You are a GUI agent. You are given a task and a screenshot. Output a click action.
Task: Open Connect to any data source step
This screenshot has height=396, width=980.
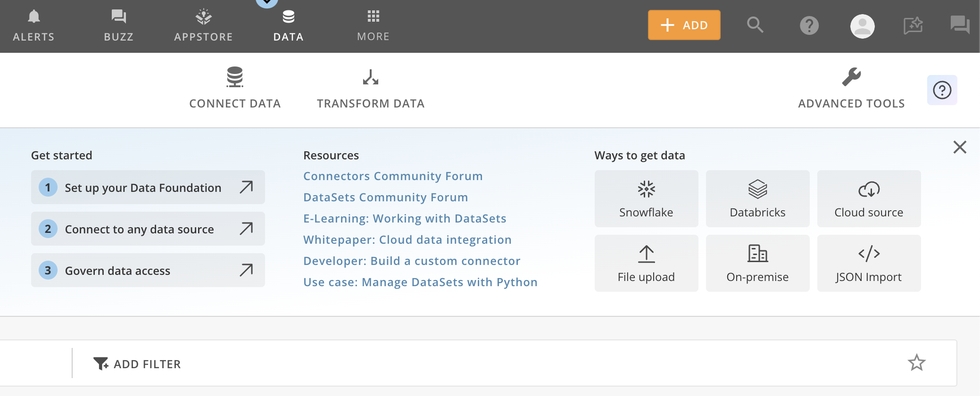(148, 229)
